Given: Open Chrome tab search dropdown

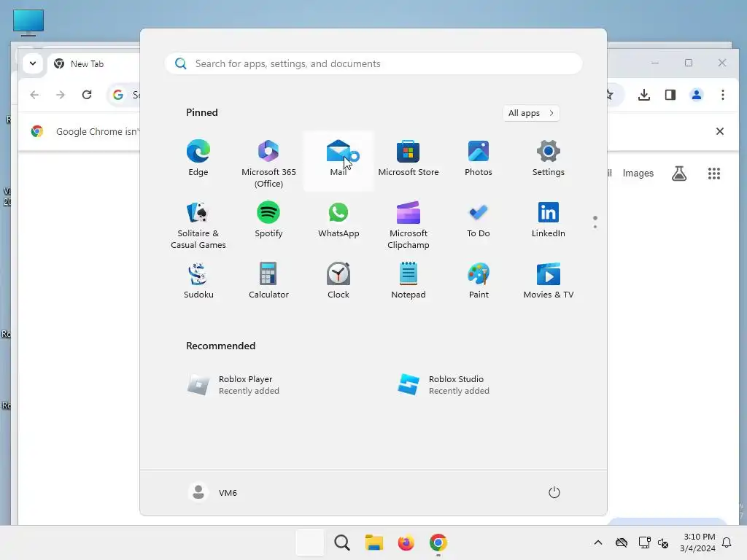Looking at the screenshot, I should click(x=33, y=63).
